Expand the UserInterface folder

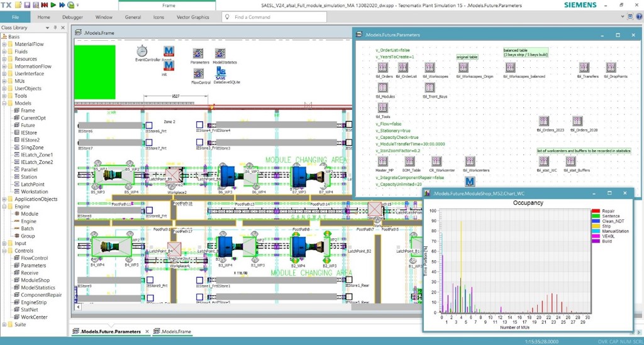[4, 74]
